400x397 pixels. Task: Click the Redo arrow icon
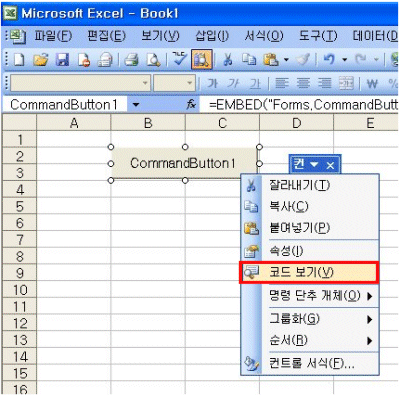361,60
